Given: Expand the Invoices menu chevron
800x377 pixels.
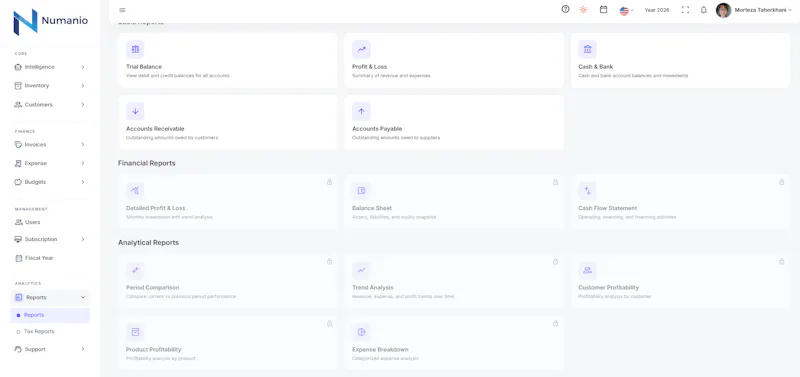Looking at the screenshot, I should (83, 144).
